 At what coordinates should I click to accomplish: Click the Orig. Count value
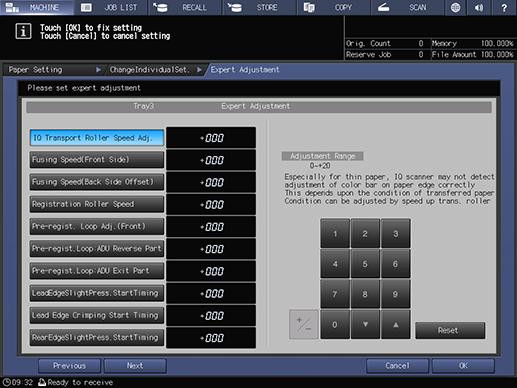(421, 43)
